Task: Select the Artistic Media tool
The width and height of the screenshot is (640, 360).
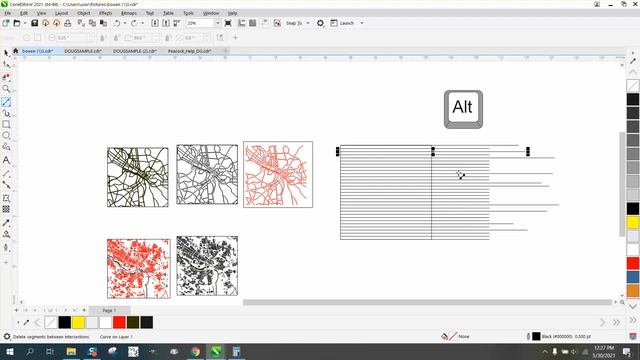Action: click(x=6, y=113)
